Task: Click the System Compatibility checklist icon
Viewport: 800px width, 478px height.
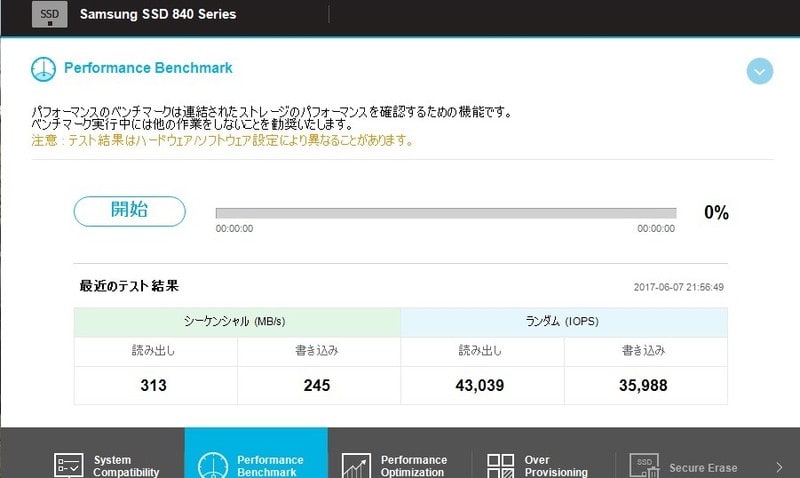Action: [68, 465]
